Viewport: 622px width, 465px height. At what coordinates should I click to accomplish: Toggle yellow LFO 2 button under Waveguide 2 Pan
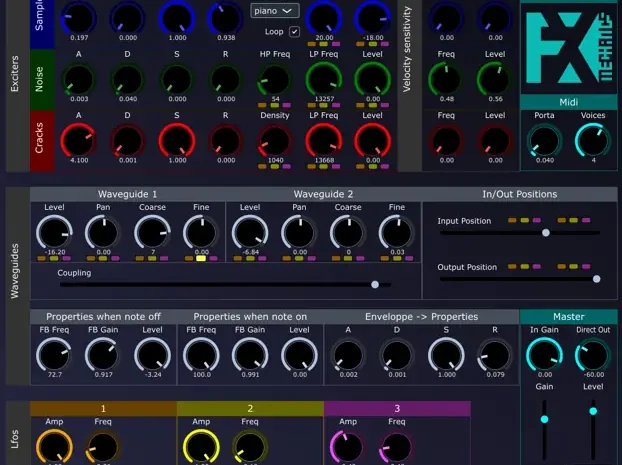299,258
